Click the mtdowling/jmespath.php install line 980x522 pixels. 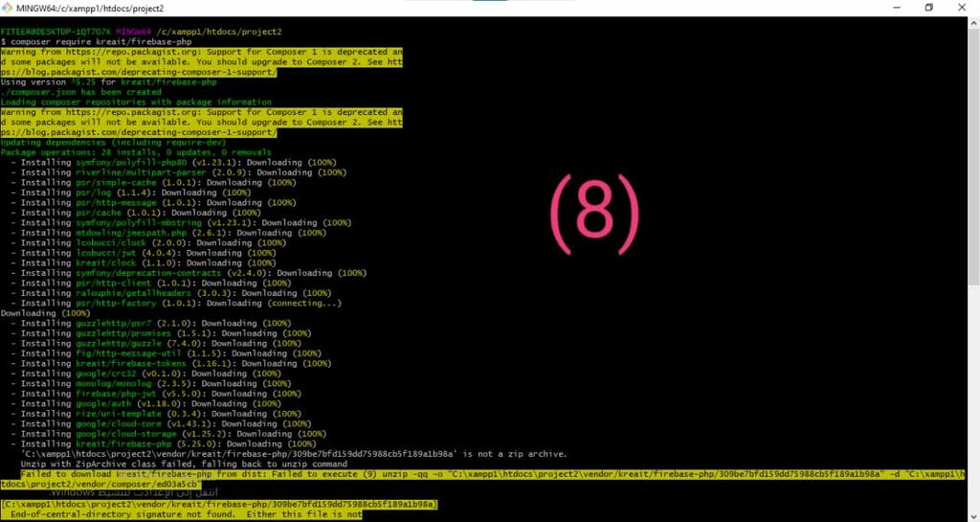point(168,233)
